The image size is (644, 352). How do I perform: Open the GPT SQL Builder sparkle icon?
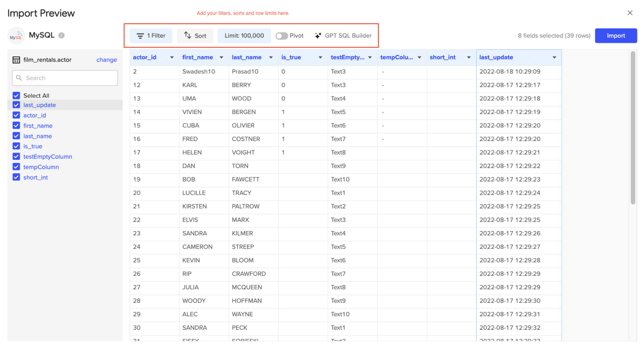pos(318,36)
